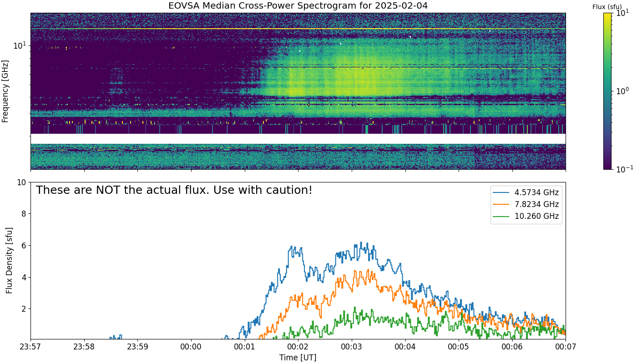Click the 00:05 time tick label
Viewport: 637px width, 364px height.
pos(459,348)
